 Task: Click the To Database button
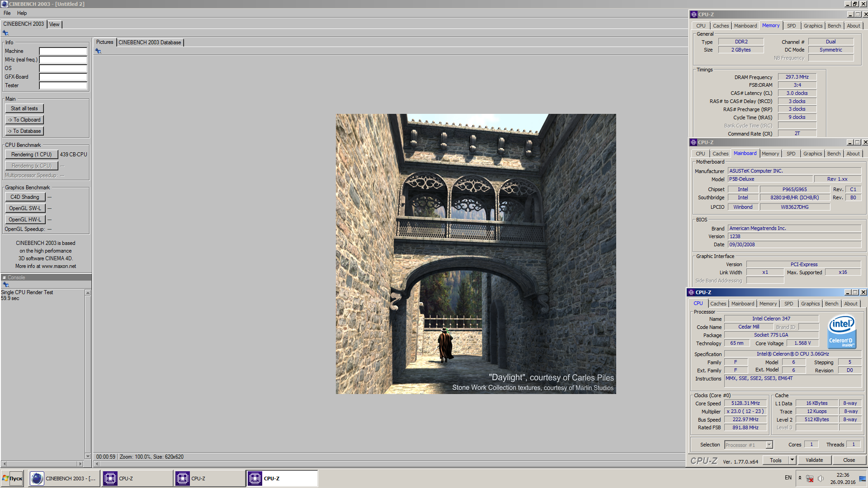pyautogui.click(x=24, y=131)
